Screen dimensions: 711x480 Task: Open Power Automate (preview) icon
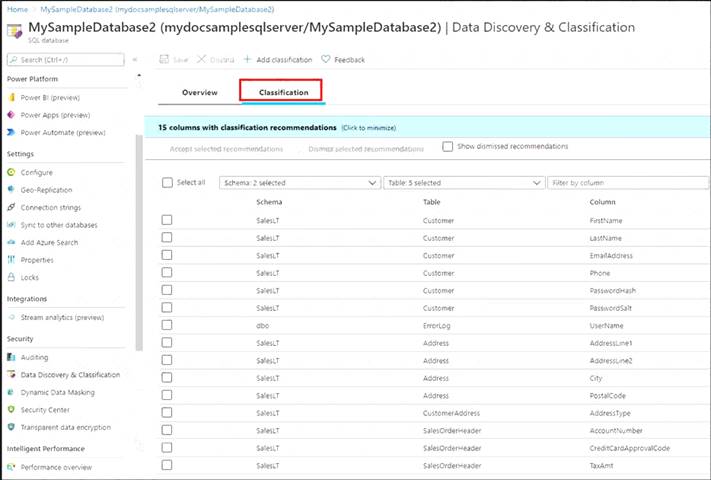[x=11, y=132]
